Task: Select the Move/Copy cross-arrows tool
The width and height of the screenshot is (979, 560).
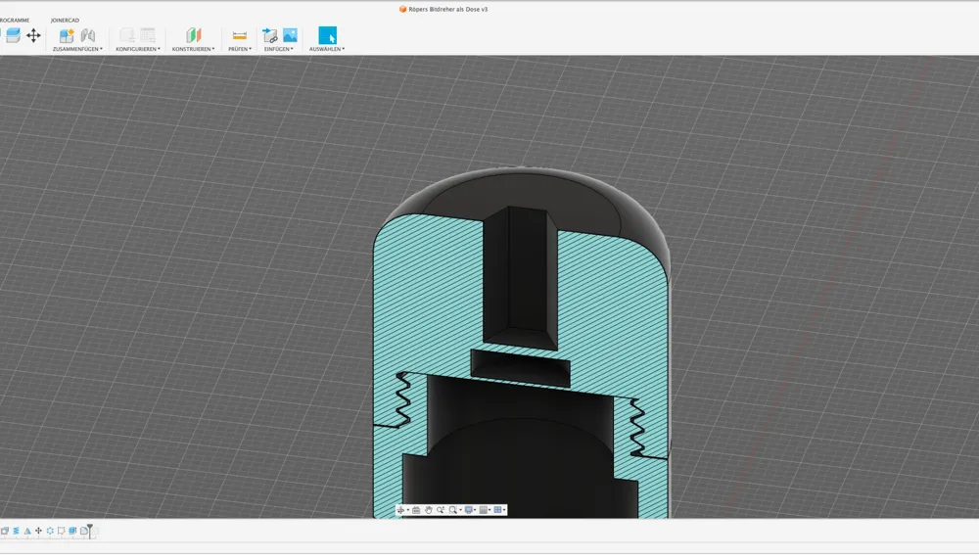Action: coord(33,35)
